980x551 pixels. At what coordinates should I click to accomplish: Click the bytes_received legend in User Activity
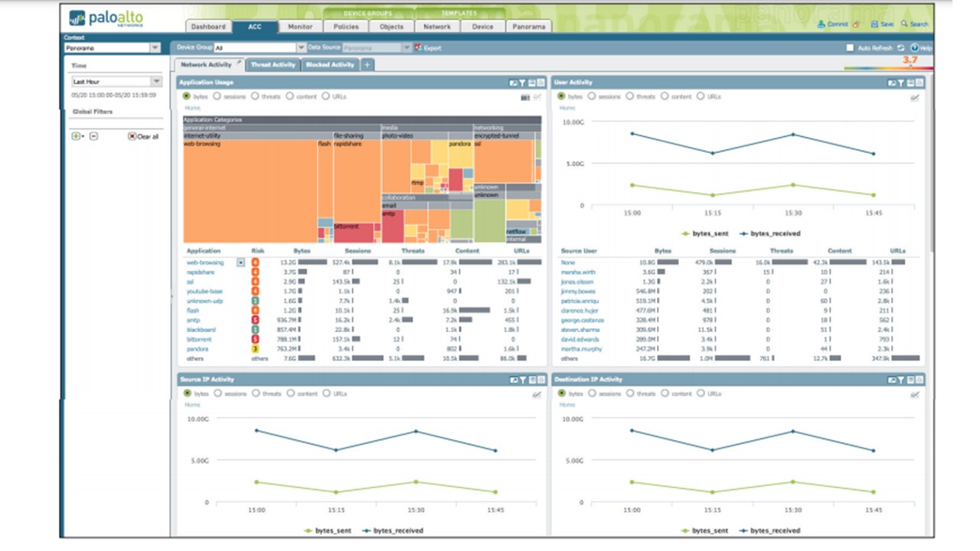click(x=770, y=233)
